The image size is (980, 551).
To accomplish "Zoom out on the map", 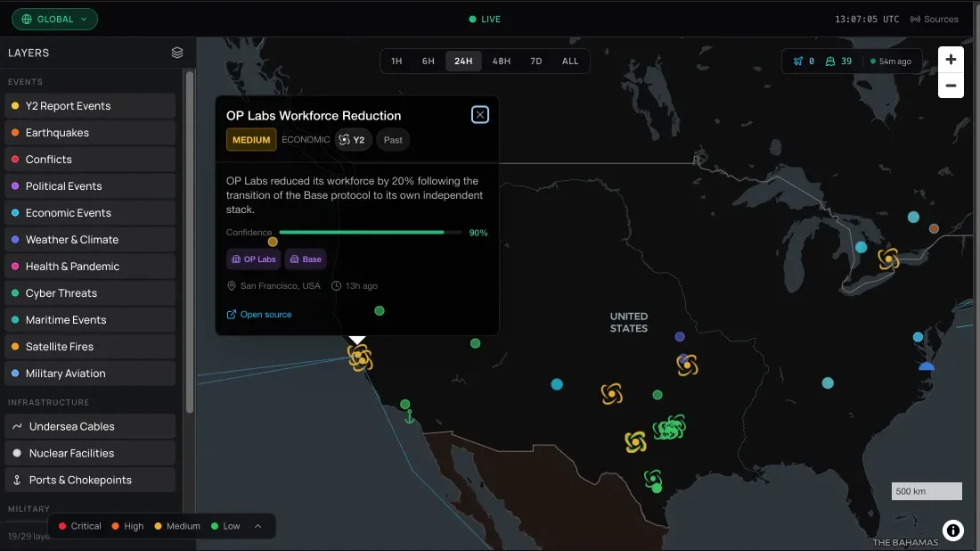I will click(951, 86).
